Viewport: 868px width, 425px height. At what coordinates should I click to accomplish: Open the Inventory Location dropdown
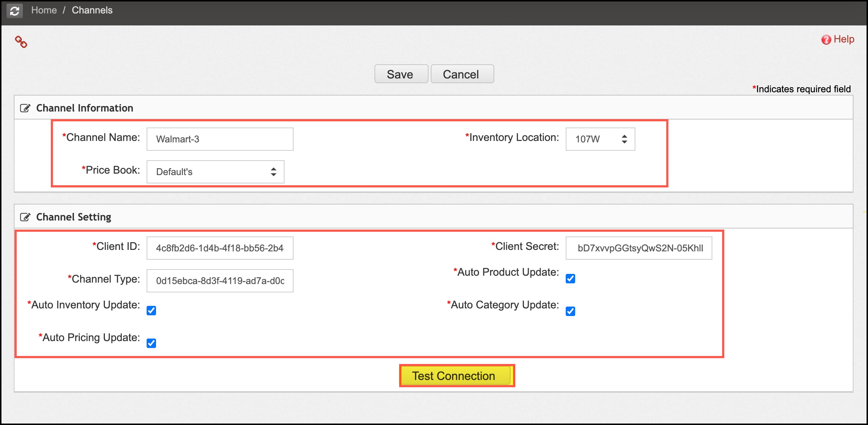600,139
